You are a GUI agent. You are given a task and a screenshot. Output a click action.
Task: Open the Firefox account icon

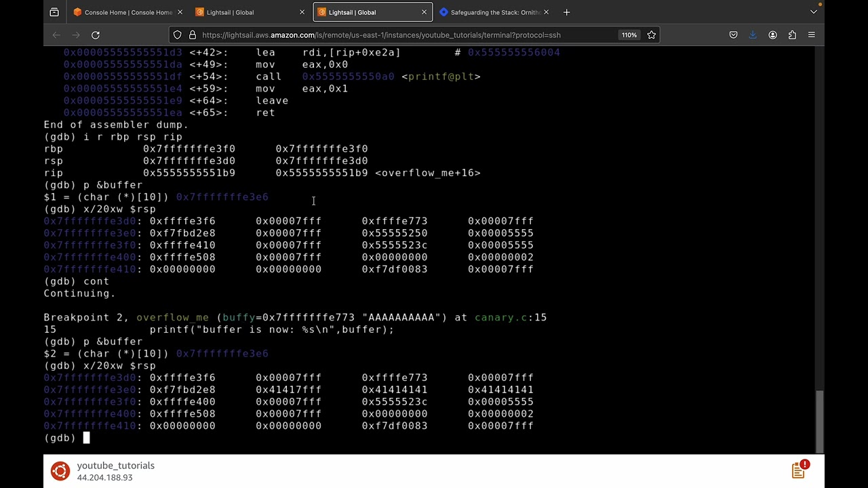point(772,35)
